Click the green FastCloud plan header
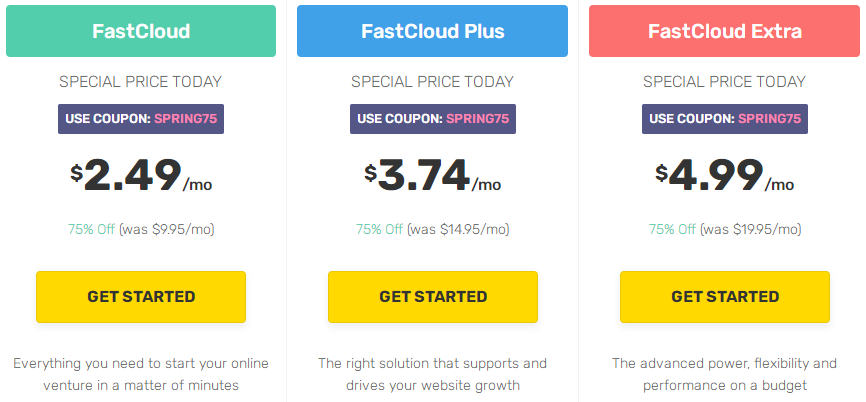Screen dimensions: 866x402 (141, 31)
